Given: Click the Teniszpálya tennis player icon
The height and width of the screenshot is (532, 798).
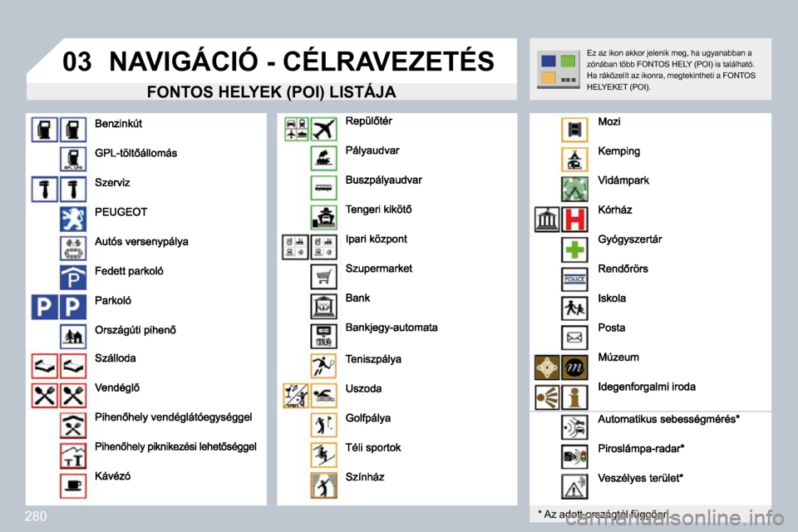Looking at the screenshot, I should (323, 366).
